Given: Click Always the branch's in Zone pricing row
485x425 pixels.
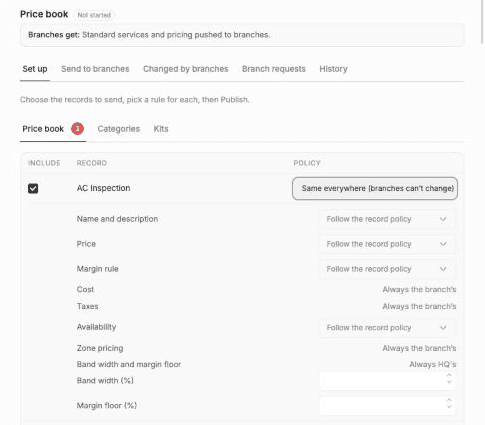Looking at the screenshot, I should coord(419,348).
